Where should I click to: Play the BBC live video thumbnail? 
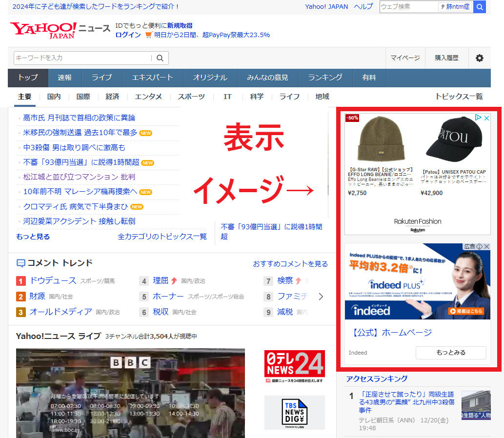tap(130, 393)
